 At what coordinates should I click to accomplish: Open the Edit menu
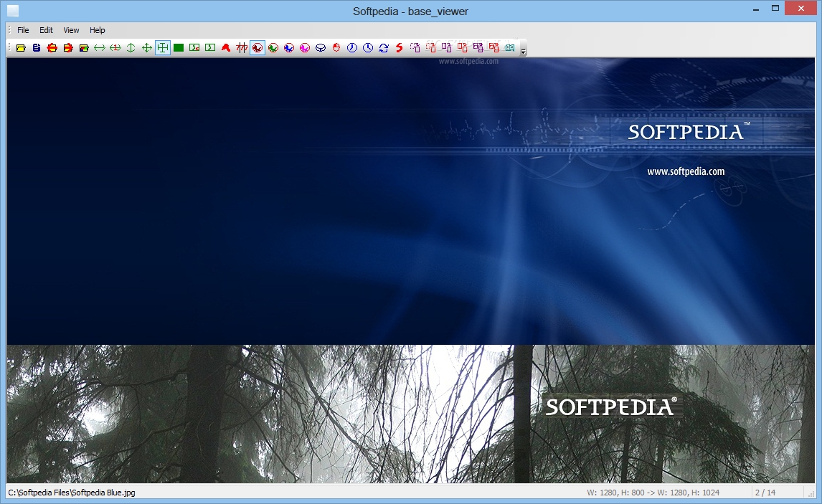pyautogui.click(x=46, y=30)
